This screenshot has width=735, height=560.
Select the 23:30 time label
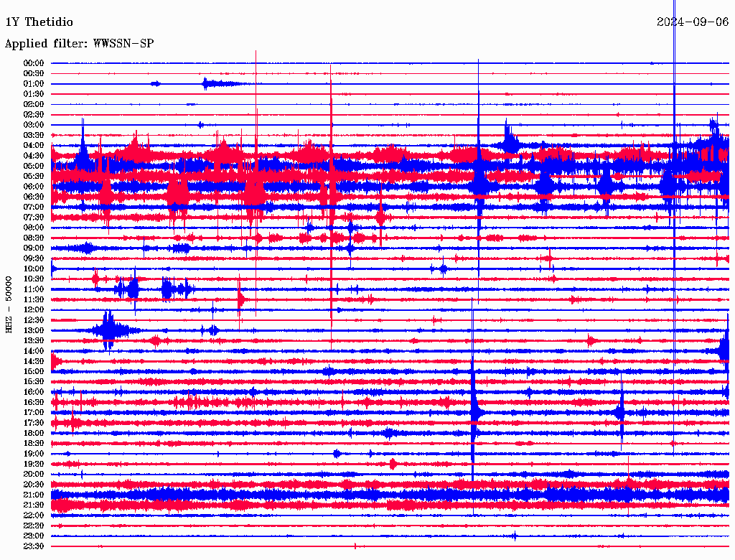(34, 546)
